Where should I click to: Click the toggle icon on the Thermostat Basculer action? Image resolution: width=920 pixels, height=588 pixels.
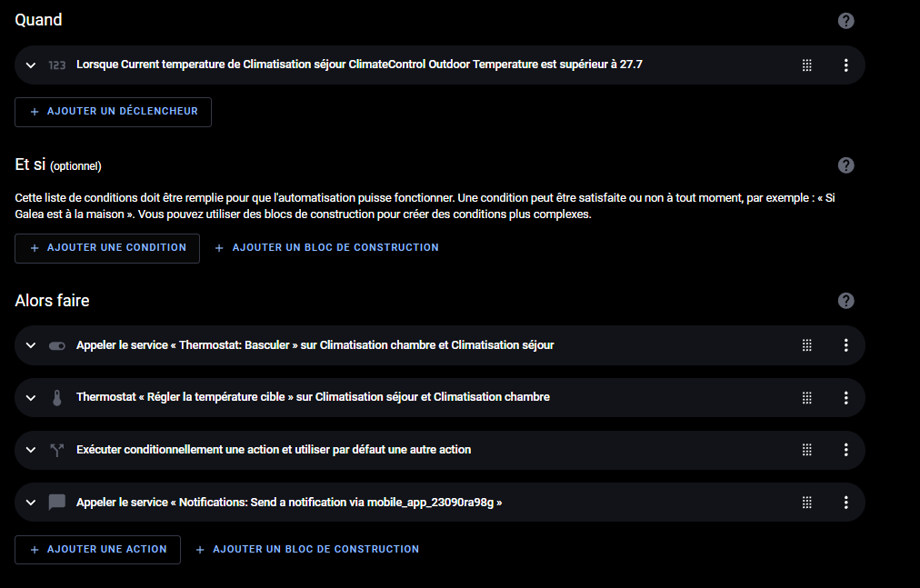pyautogui.click(x=57, y=344)
